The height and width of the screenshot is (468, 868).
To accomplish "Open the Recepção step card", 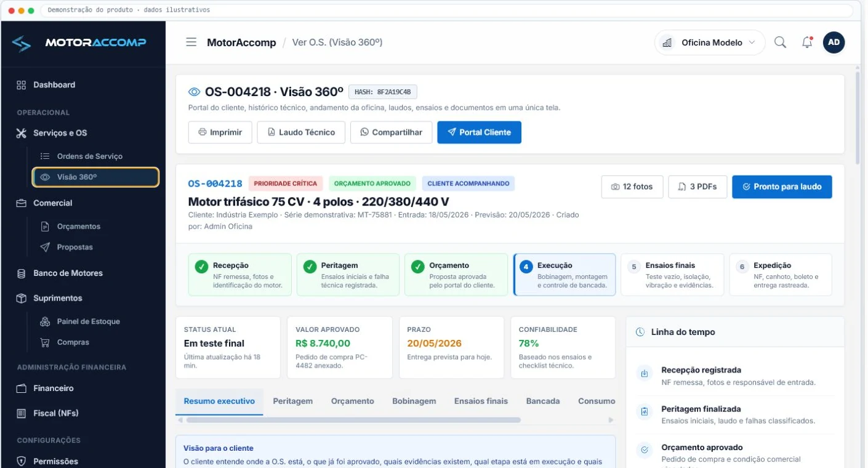I will (x=240, y=275).
